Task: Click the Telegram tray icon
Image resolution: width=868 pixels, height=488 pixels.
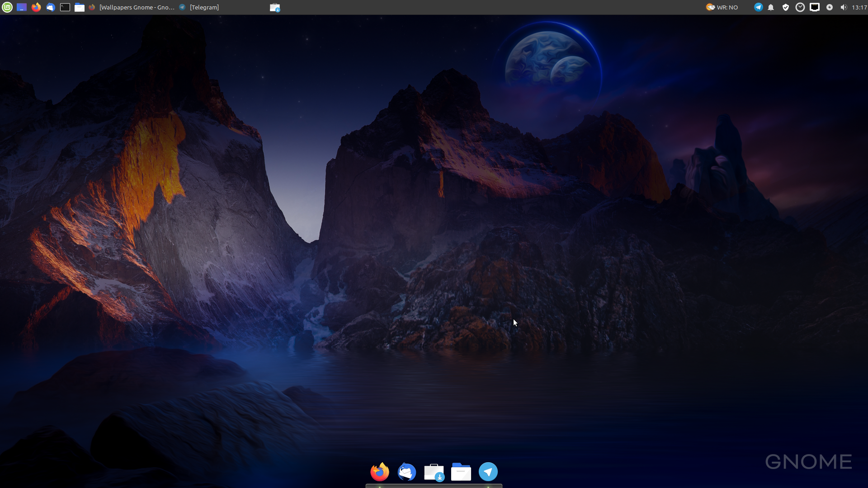Action: click(758, 7)
